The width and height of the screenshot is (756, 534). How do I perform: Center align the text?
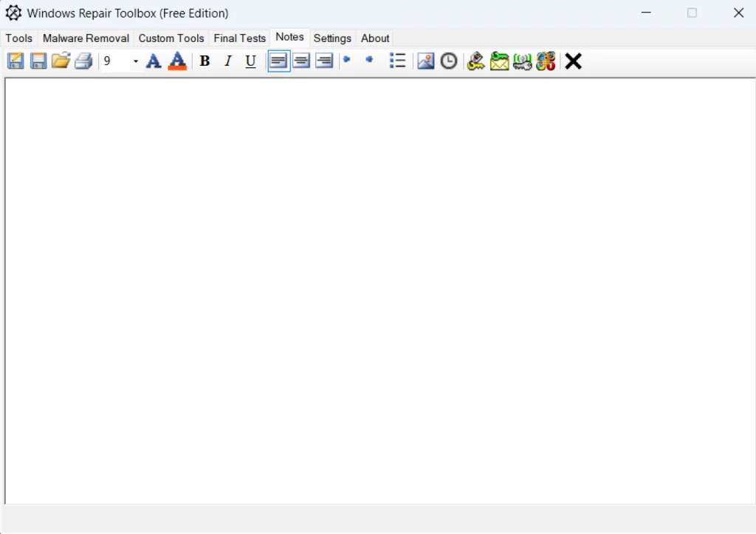[301, 61]
